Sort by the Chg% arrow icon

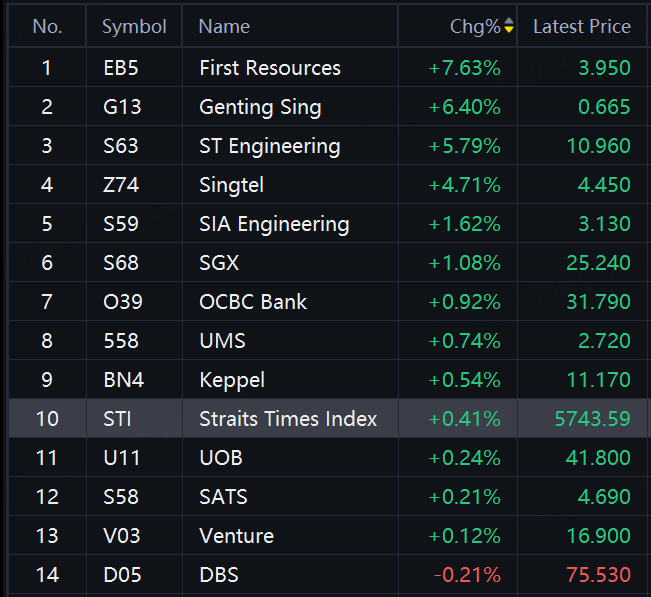pos(509,26)
